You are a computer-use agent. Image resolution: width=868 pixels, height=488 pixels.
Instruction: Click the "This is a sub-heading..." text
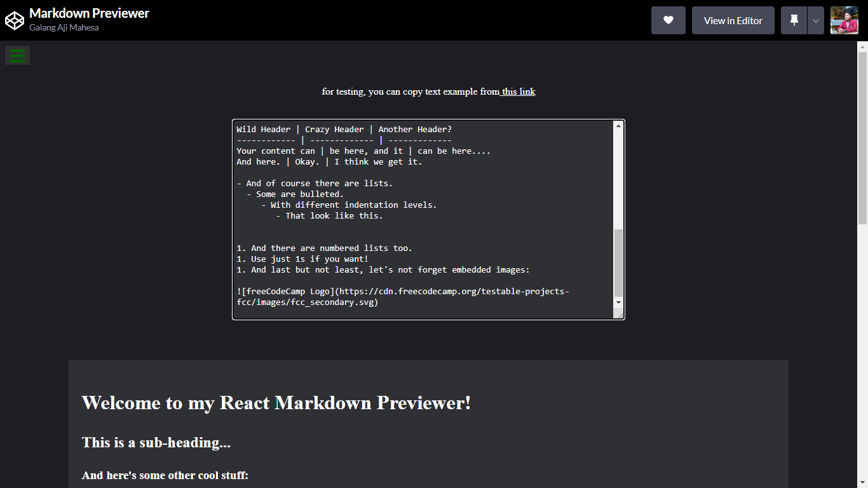(156, 442)
